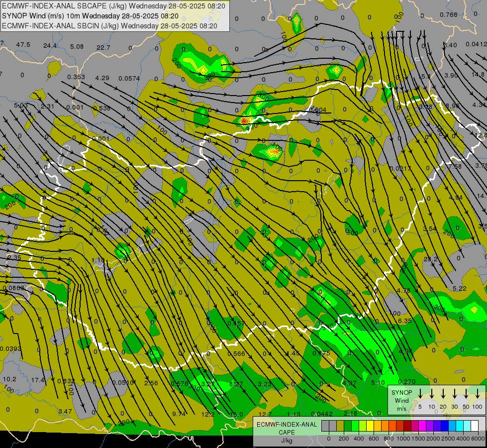The height and width of the screenshot is (448, 487).
Task: Click the station value 9.74
Action: (179, 414)
